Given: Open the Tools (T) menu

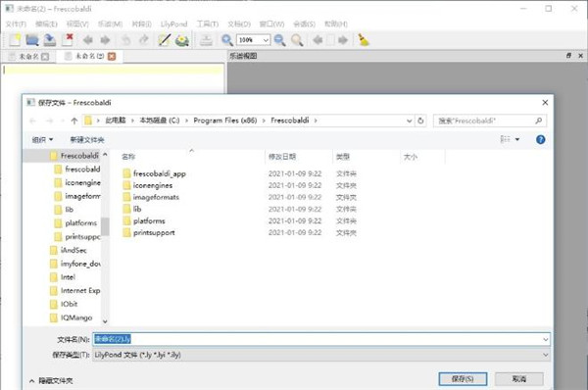Looking at the screenshot, I should (208, 24).
